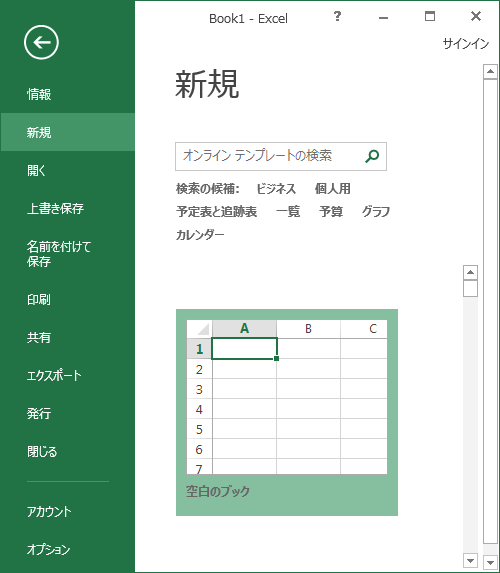Focus the オンライン テンプレートの検索 field

point(281,156)
